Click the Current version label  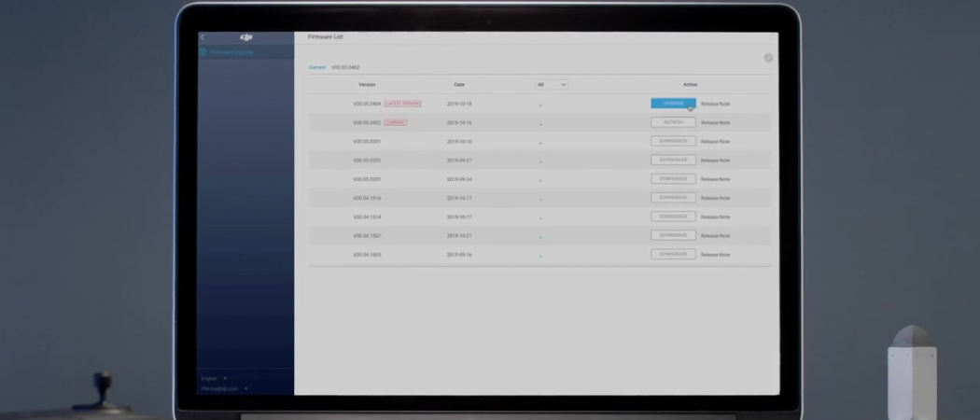[317, 67]
